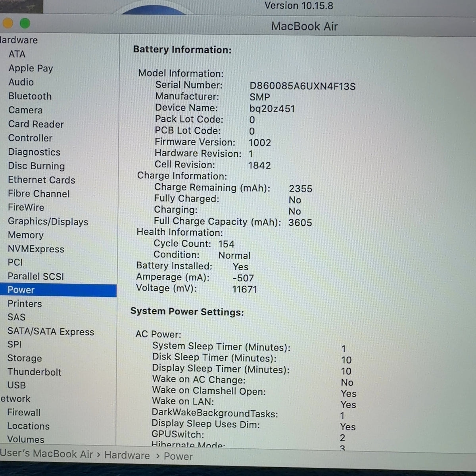Open FireWire section
The image size is (476, 476).
pyautogui.click(x=26, y=207)
